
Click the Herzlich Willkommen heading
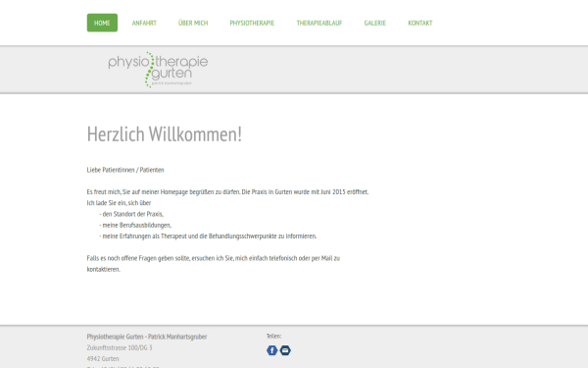pyautogui.click(x=165, y=134)
